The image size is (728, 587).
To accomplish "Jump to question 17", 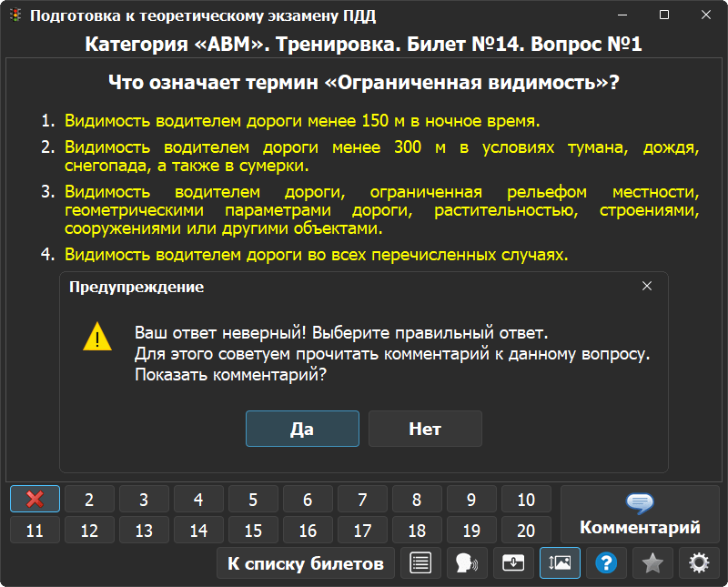I will tap(362, 530).
